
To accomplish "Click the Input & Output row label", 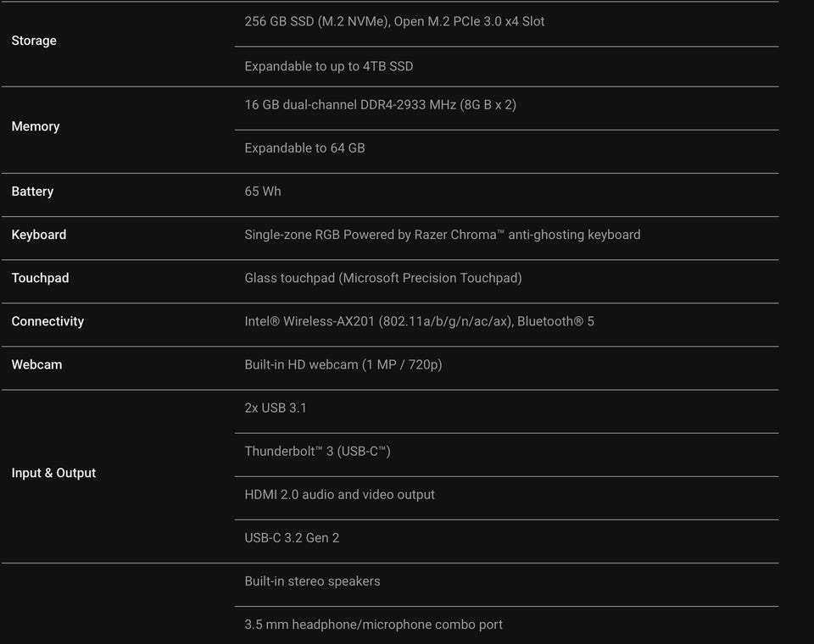I will [53, 473].
